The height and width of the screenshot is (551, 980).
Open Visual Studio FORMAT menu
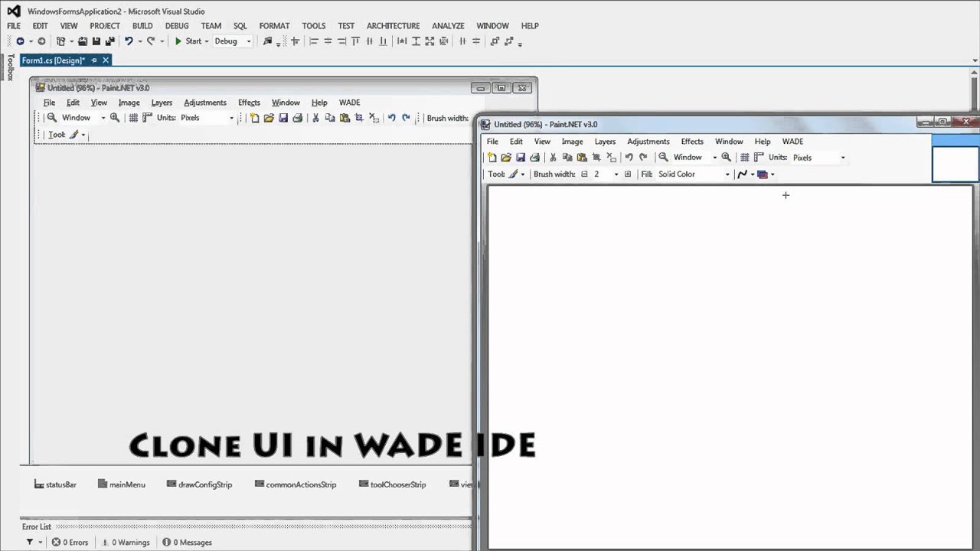pyautogui.click(x=274, y=26)
